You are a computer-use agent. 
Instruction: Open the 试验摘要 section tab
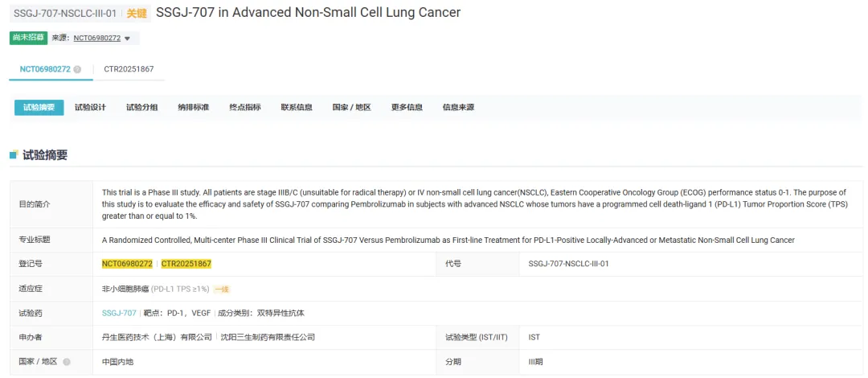[x=39, y=108]
